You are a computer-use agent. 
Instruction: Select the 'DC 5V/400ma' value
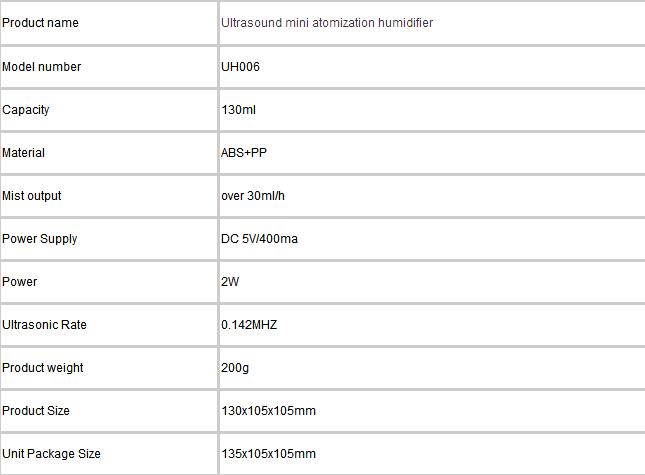tap(259, 239)
